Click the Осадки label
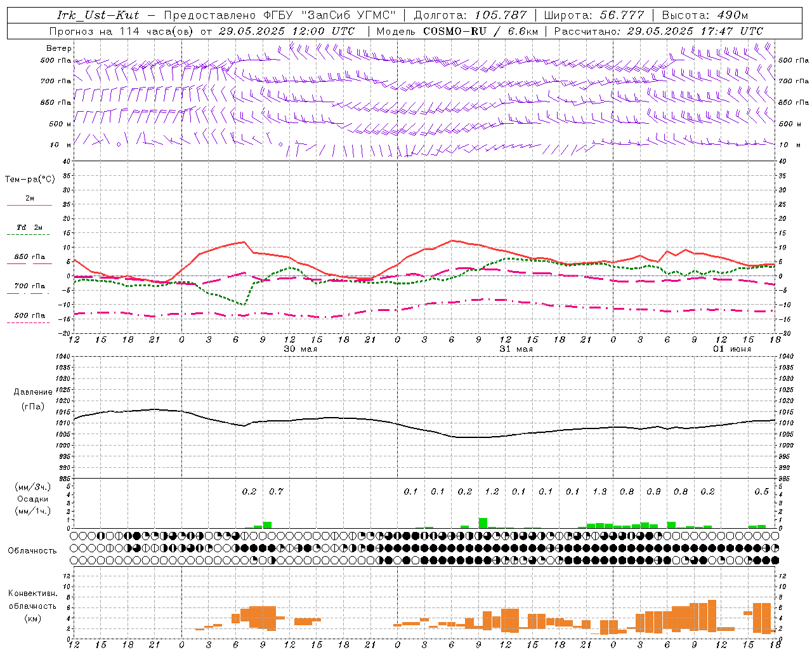 33,499
